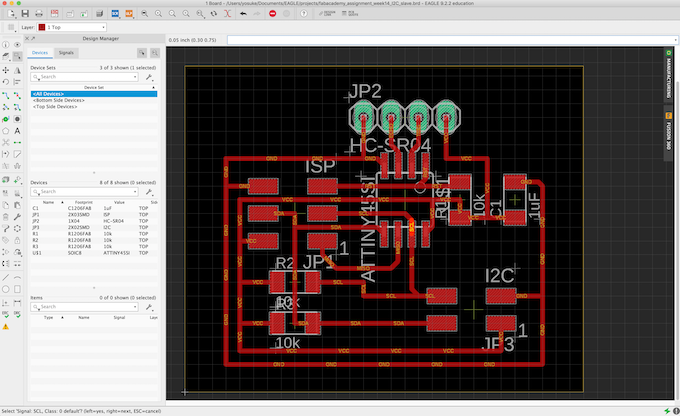Switch to the Signals tab
Screen dimensions: 680x416
coord(66,51)
